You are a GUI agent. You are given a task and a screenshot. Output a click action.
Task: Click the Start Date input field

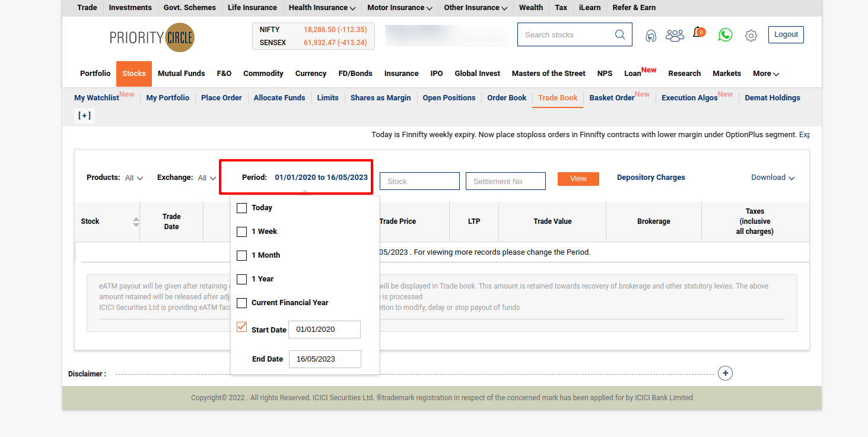click(x=324, y=330)
